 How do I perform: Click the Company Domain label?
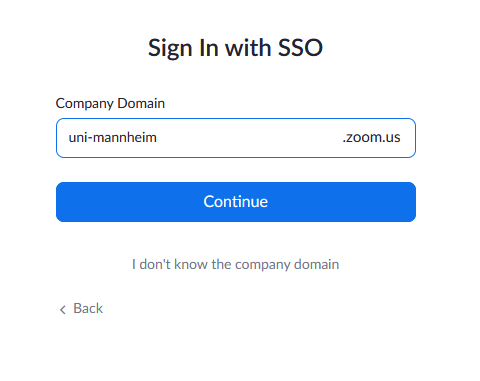tap(110, 103)
